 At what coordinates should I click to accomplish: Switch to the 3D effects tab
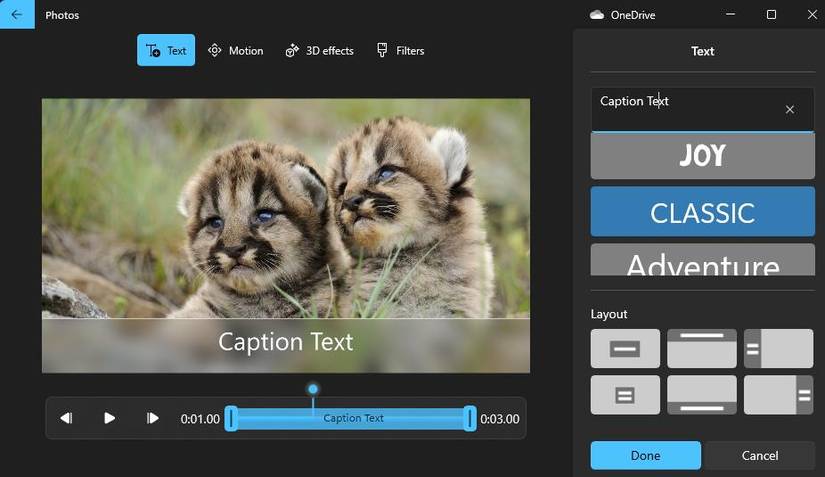tap(319, 50)
